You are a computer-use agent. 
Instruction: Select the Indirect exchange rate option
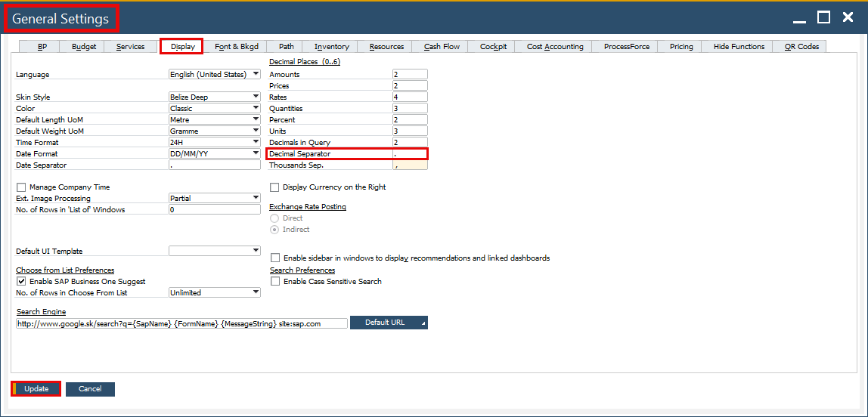(274, 230)
